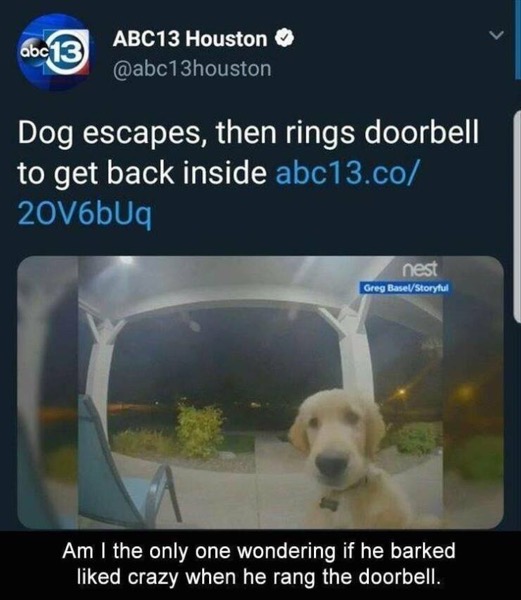Click the dog's collar tag

(329, 503)
